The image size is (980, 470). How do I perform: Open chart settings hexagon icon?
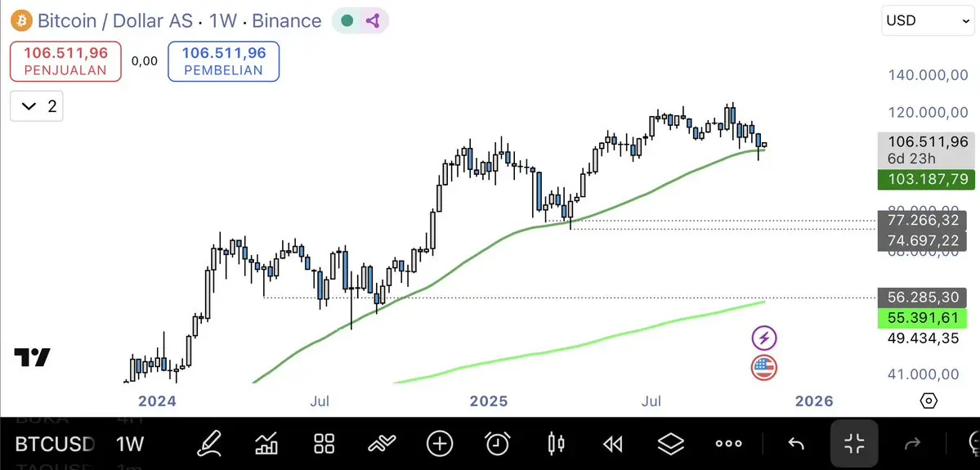(x=929, y=401)
